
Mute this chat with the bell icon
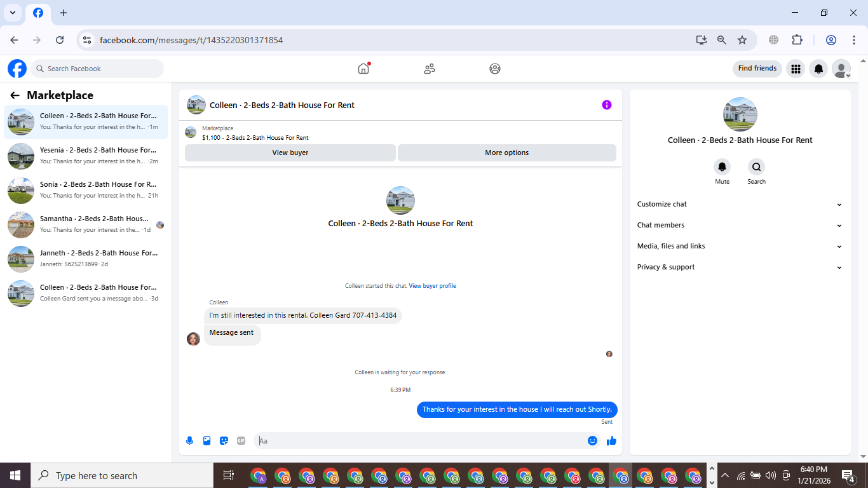(x=722, y=167)
